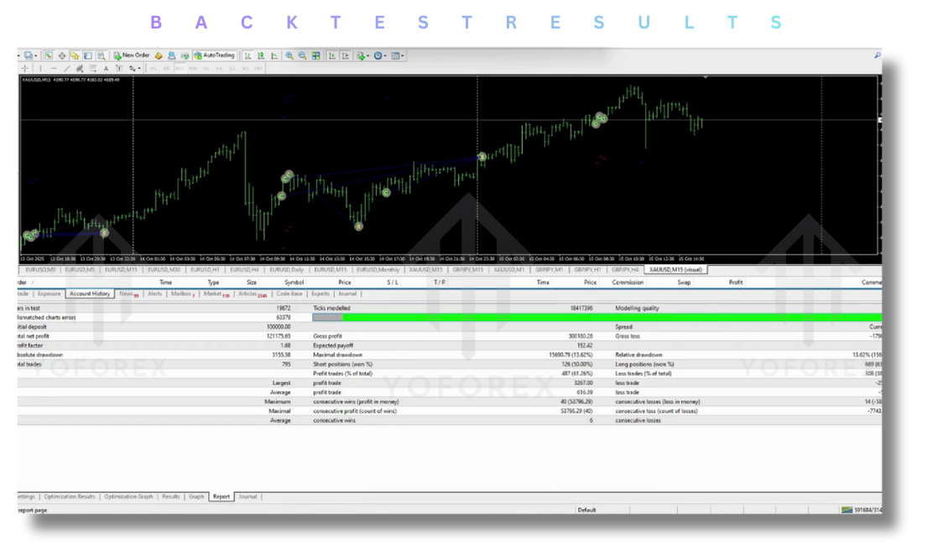
Task: Switch to the Account History tab
Action: click(x=90, y=294)
